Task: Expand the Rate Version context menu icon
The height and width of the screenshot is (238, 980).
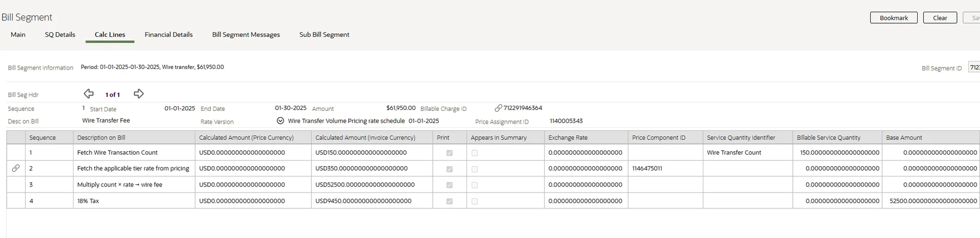Action: point(280,121)
